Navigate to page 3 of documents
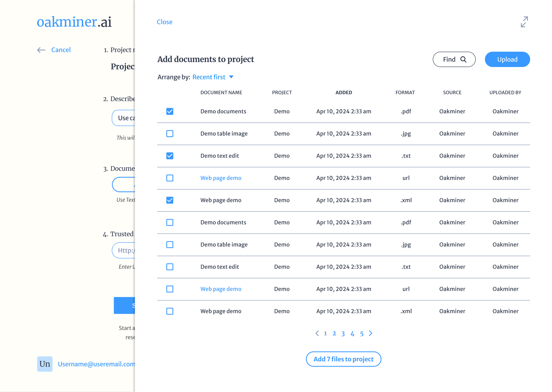The width and height of the screenshot is (552, 392). tap(343, 333)
